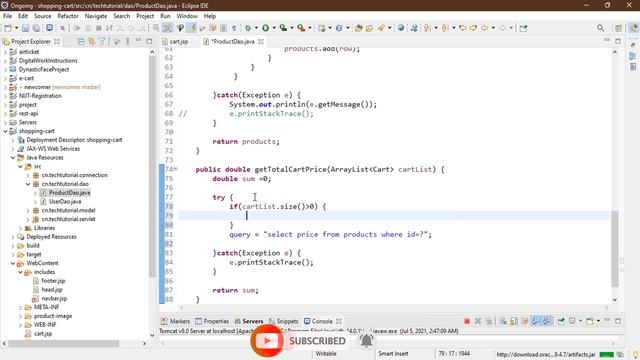
Task: Expand the airticket project
Action: tap(5, 52)
